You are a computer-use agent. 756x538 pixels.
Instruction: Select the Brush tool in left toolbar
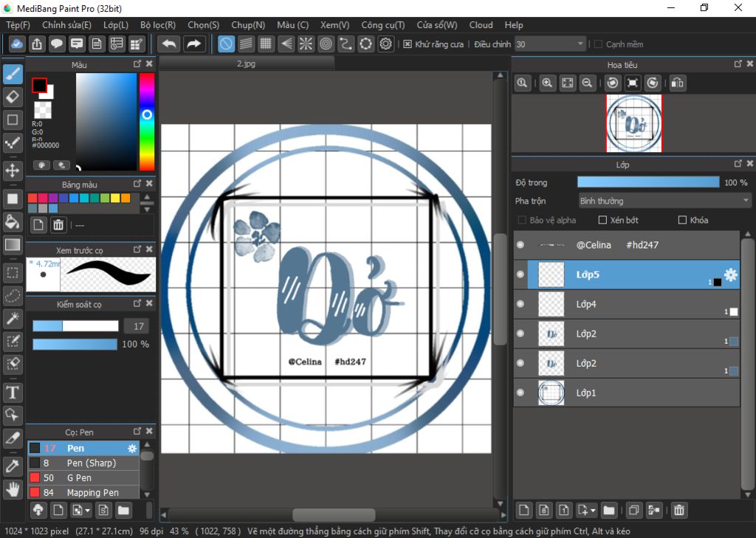point(13,75)
